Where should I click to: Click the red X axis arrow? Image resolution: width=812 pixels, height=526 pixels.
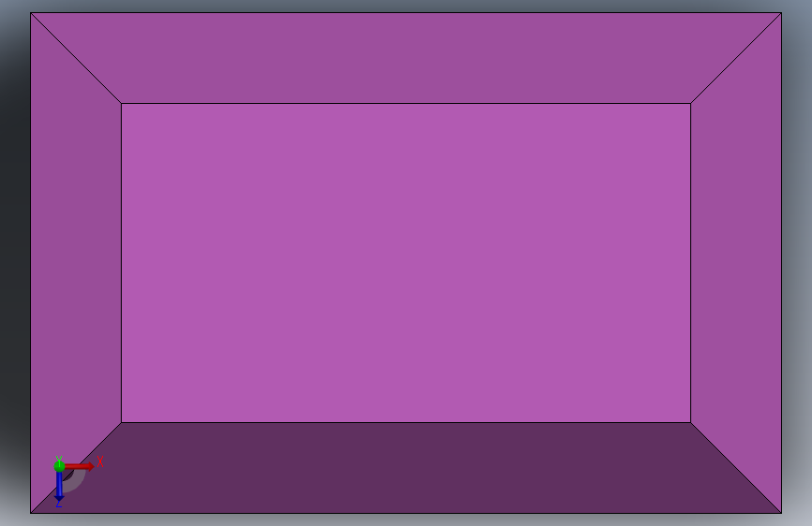coord(80,466)
